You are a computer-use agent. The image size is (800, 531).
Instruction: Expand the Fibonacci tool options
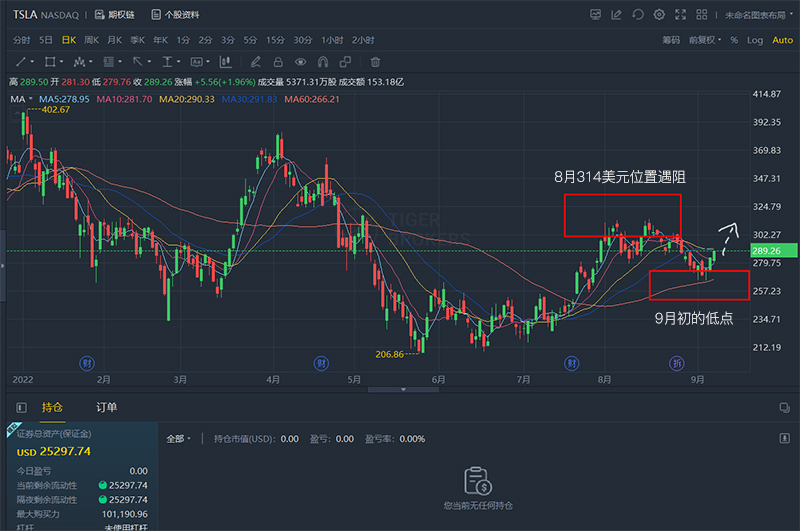point(120,62)
